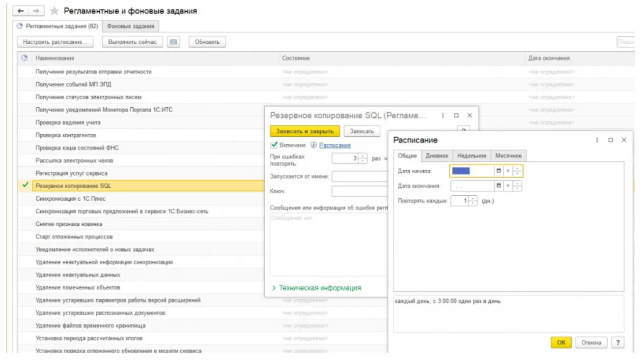Open the Фоновые задания tab
The image size is (644, 362).
tap(130, 26)
